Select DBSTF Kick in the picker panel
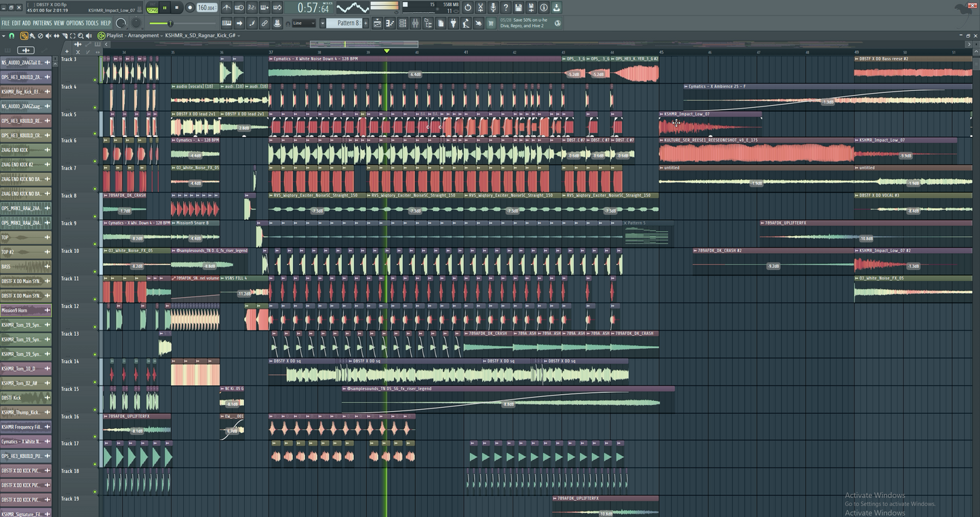 26,398
